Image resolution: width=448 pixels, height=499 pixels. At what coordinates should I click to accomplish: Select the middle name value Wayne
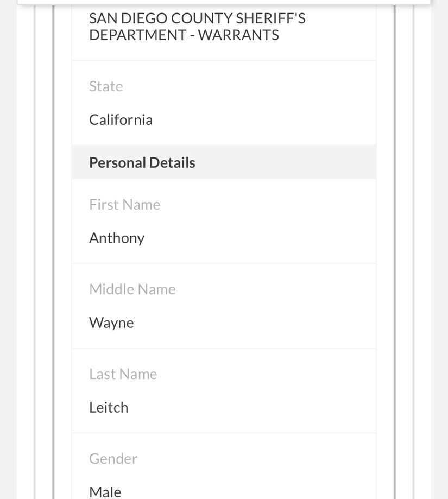111,323
